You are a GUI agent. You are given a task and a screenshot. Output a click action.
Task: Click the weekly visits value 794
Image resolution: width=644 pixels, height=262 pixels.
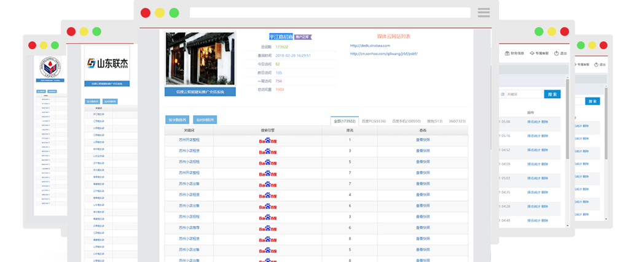279,81
